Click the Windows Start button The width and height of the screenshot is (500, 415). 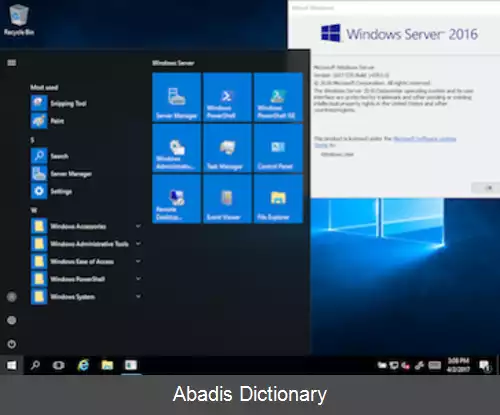tap(12, 365)
